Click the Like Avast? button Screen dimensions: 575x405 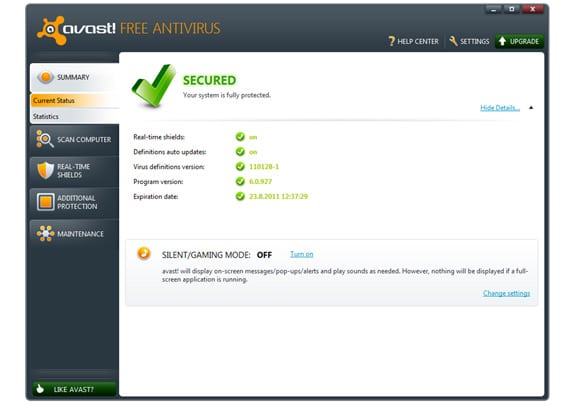(74, 389)
